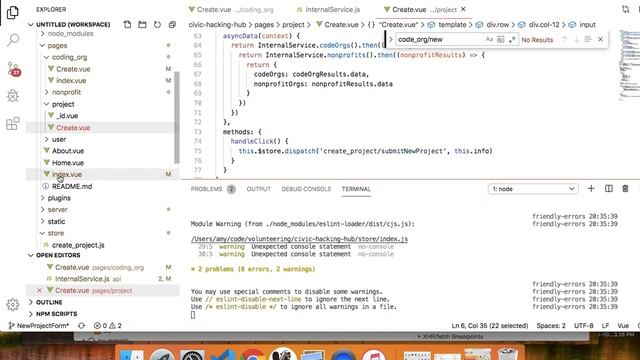Open errors and warnings count in status bar
640x360 pixels.
[108, 326]
